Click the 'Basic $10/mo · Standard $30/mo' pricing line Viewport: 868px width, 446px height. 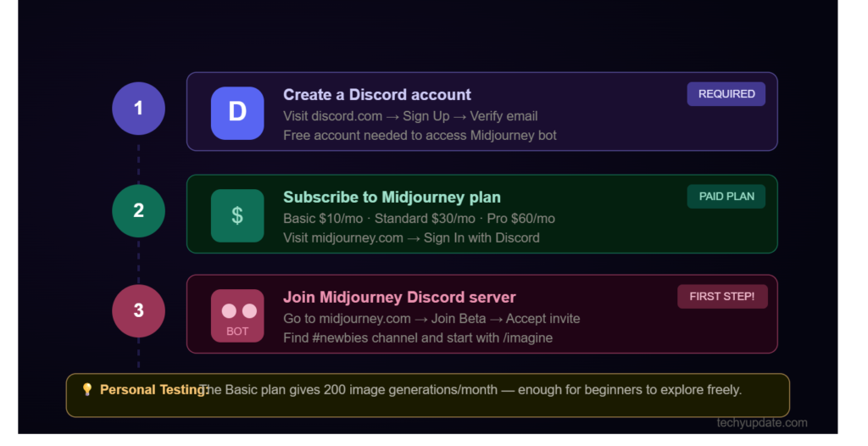tap(419, 219)
